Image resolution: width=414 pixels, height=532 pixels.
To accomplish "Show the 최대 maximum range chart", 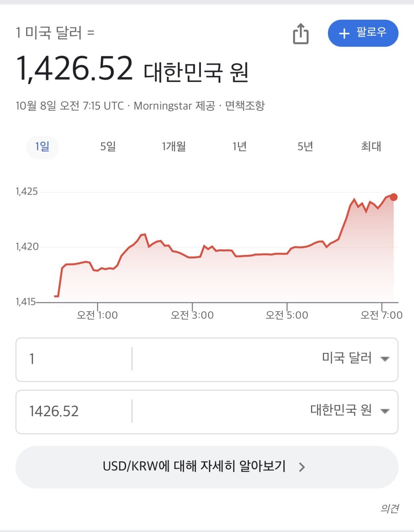I will (x=371, y=147).
